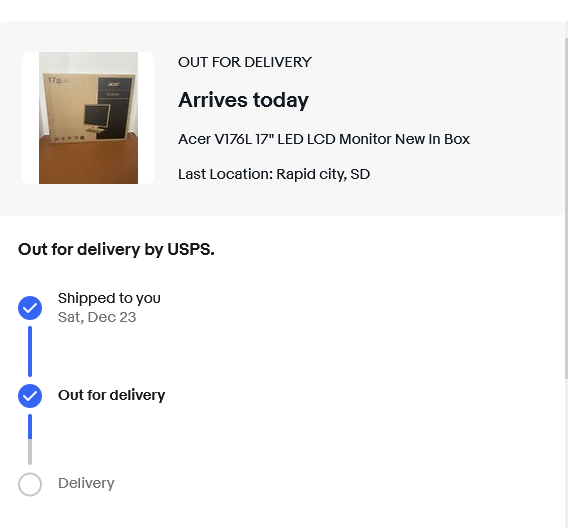Select the Shipped to you step label
Image resolution: width=568 pixels, height=528 pixels.
pyautogui.click(x=109, y=298)
